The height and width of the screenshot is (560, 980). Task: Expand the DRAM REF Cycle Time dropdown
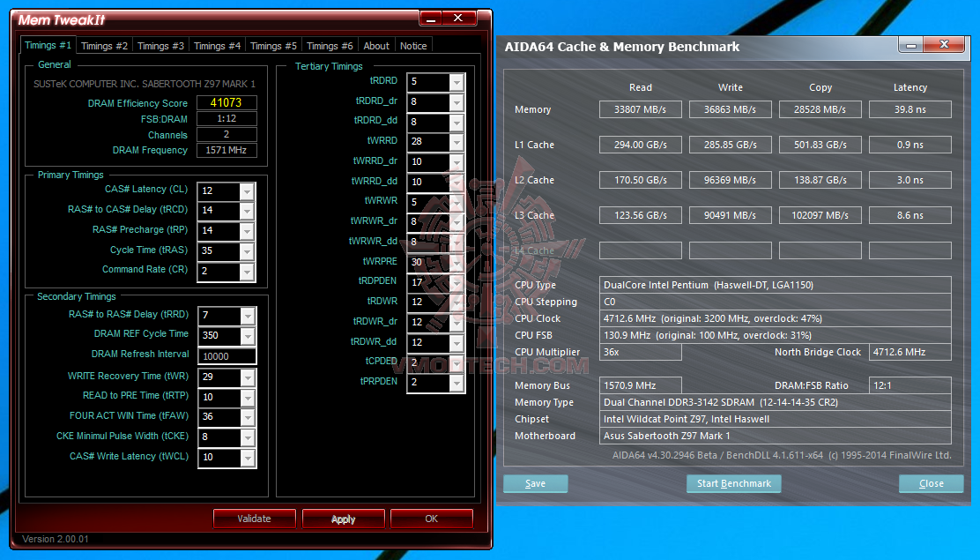[248, 336]
